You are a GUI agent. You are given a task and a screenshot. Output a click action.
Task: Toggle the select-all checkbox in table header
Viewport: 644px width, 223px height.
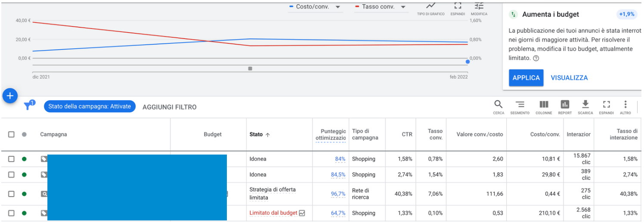click(11, 134)
